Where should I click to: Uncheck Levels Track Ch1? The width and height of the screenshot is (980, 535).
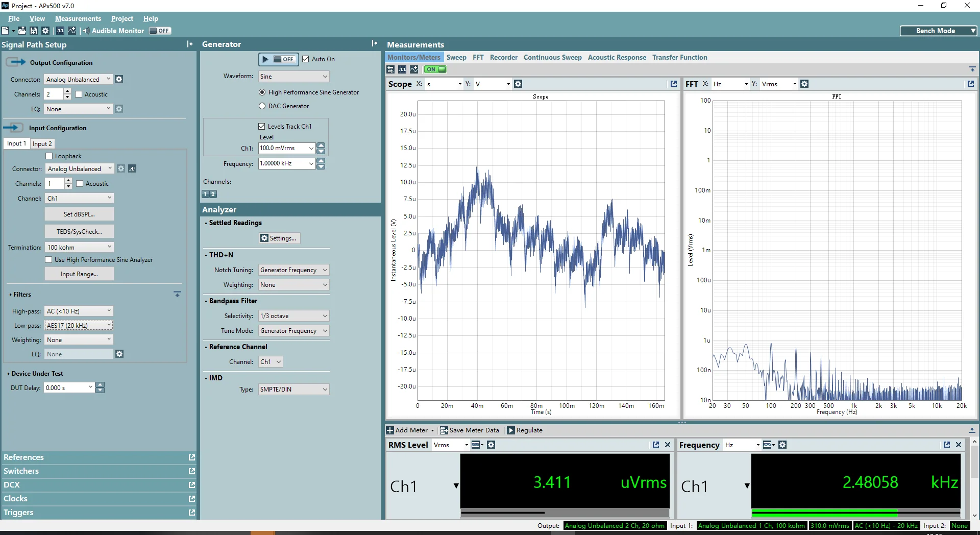[262, 127]
